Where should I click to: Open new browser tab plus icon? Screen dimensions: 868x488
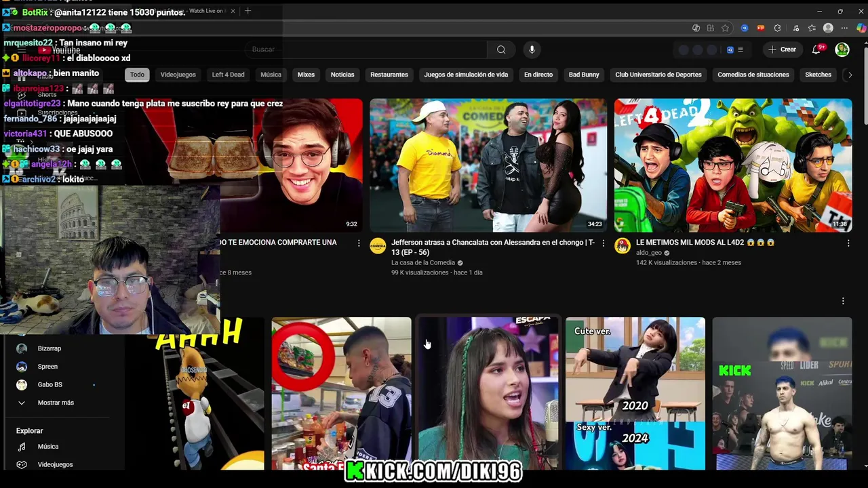248,11
